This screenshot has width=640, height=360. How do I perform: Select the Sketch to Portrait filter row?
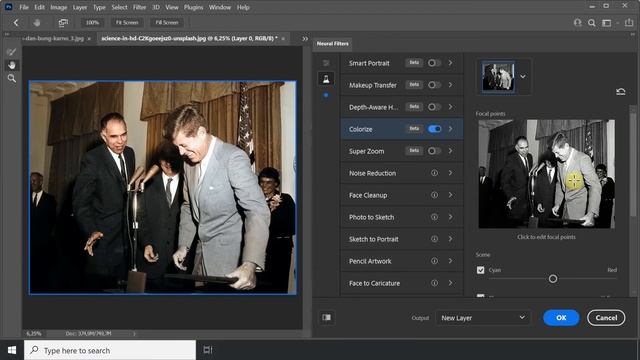[x=402, y=239]
